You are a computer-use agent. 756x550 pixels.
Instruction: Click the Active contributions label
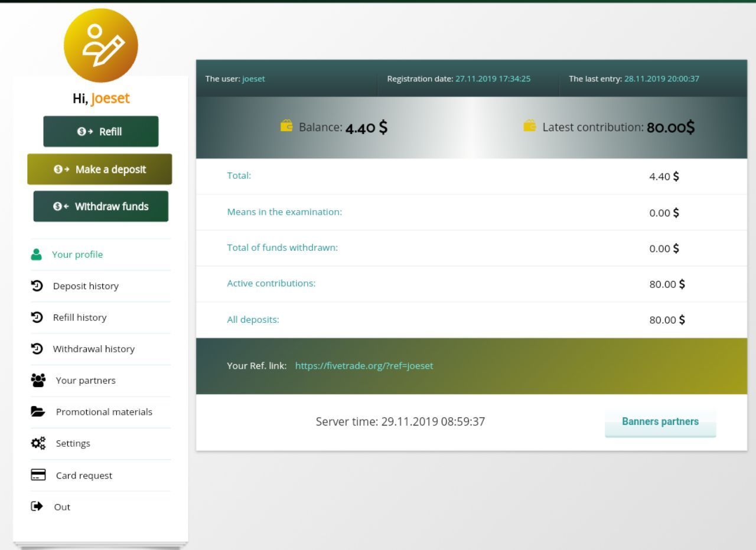tap(272, 283)
